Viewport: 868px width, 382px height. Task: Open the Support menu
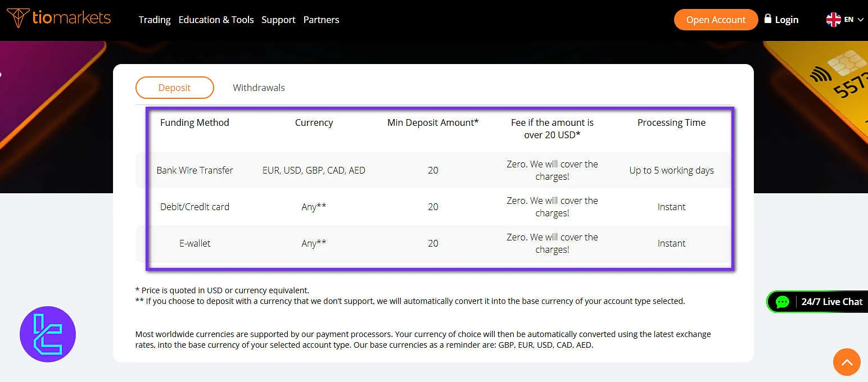[278, 20]
